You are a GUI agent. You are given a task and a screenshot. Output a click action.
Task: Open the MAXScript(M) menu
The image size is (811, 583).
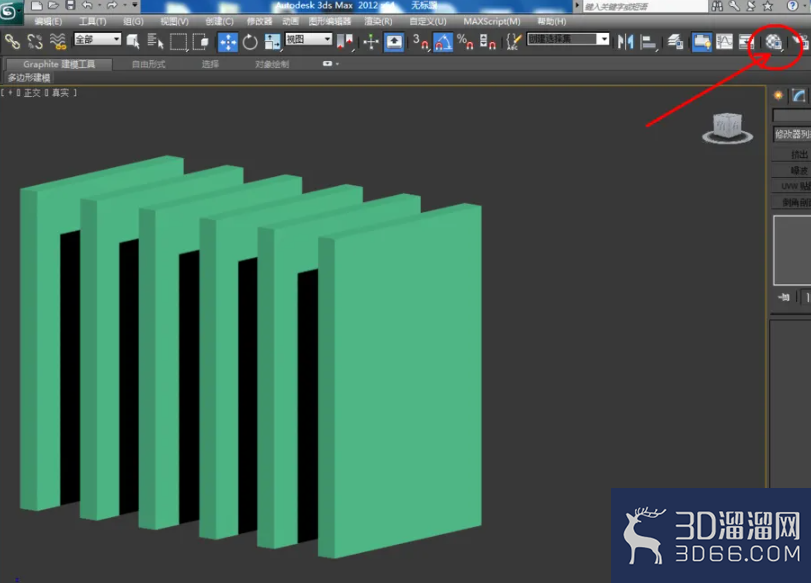pyautogui.click(x=491, y=21)
